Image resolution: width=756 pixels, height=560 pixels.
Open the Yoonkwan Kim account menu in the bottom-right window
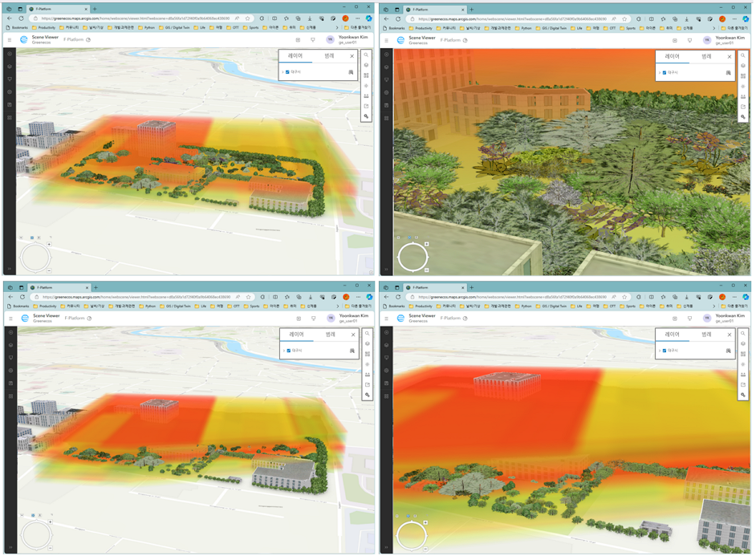(x=726, y=318)
